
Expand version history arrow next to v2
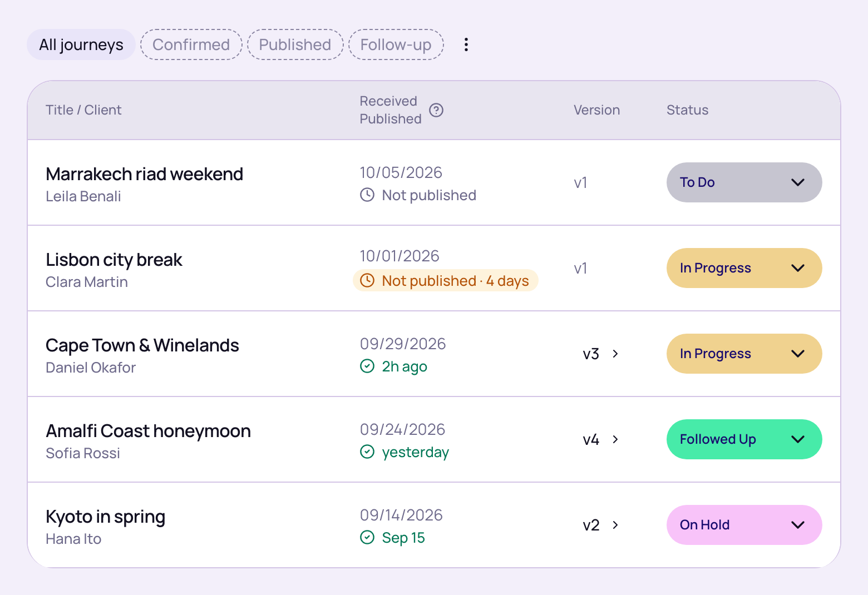(615, 525)
